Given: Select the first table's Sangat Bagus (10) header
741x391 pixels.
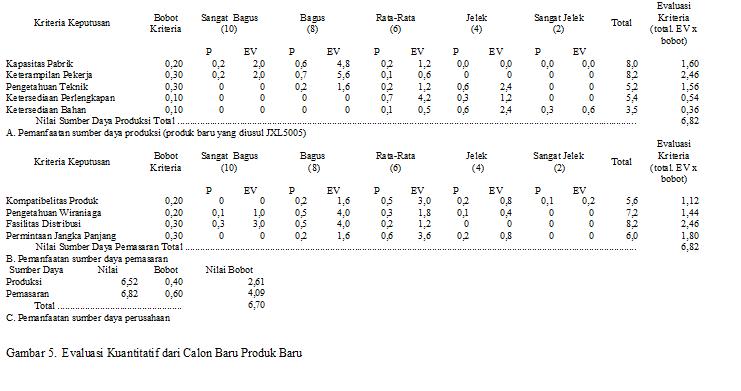Looking at the screenshot, I should (x=229, y=23).
